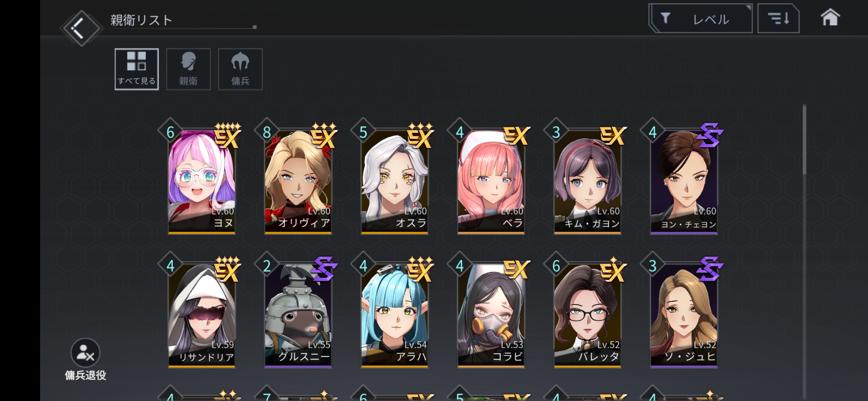Select the すべて見る tab
Image resolution: width=868 pixels, height=401 pixels.
[x=137, y=69]
